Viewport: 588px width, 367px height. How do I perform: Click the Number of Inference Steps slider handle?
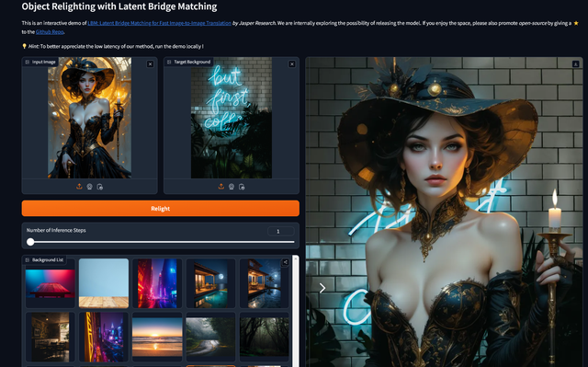(x=30, y=242)
